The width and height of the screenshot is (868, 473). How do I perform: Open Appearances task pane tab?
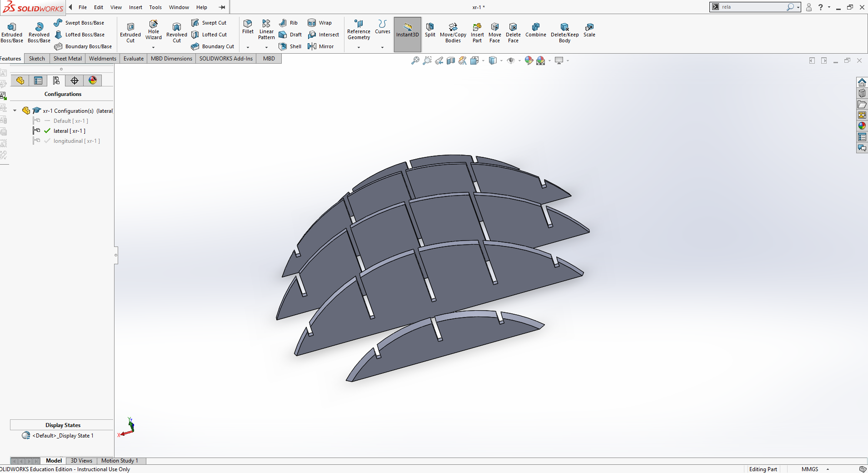862,126
